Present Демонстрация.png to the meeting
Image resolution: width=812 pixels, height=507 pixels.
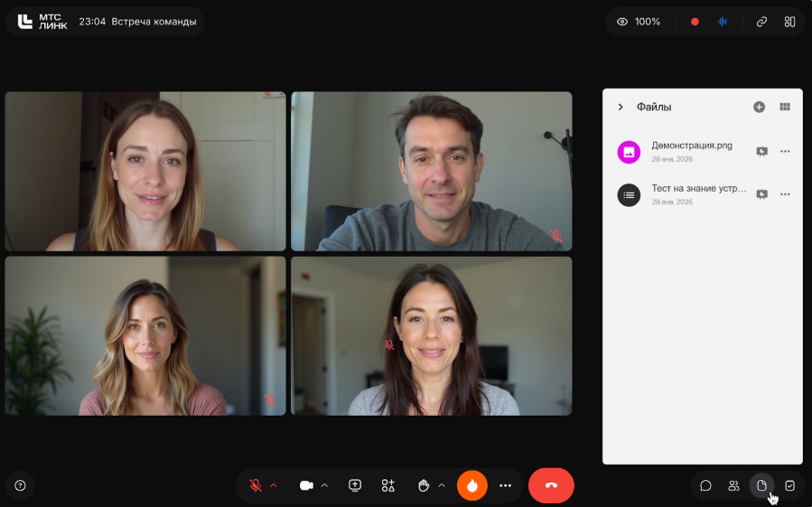click(761, 151)
